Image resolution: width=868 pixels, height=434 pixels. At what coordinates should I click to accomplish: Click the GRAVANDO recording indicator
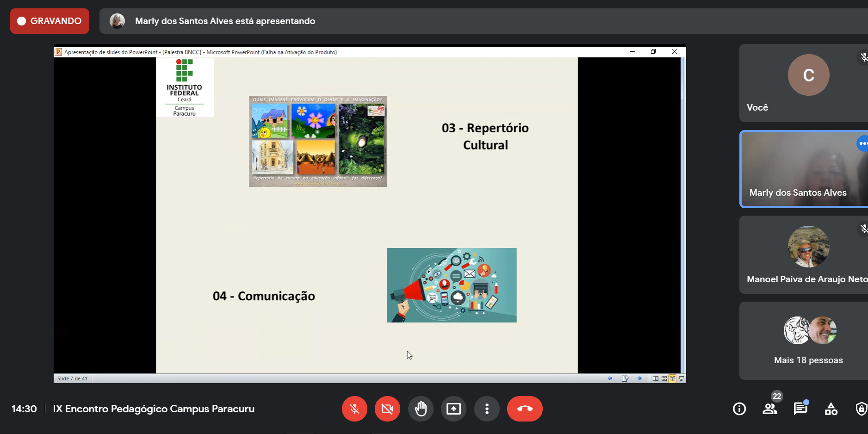(x=50, y=21)
